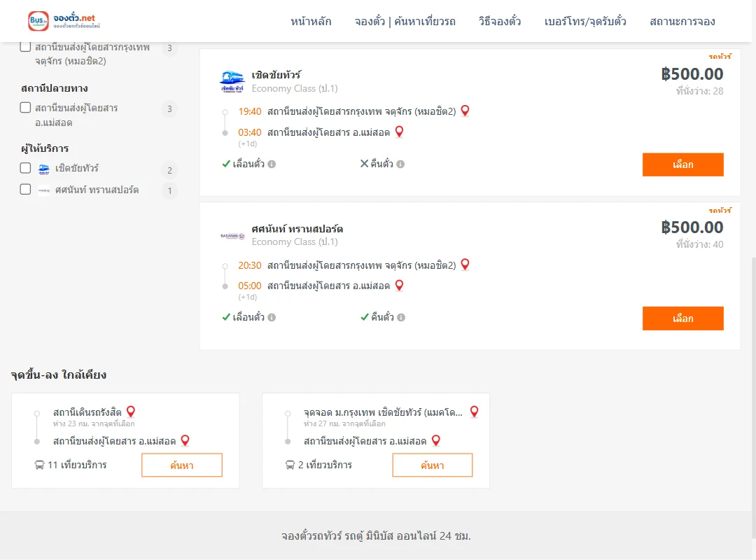Viewport: 756px width, 560px height.
Task: Click the ฿500.00 price on เชิดชัยทัวร์ trip
Action: [x=692, y=73]
